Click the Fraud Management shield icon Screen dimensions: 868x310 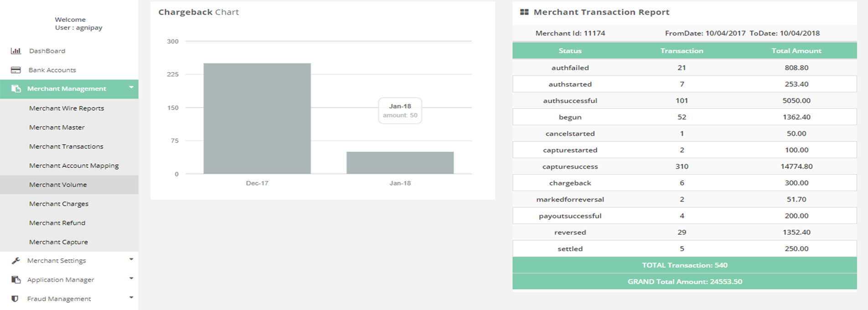15,299
